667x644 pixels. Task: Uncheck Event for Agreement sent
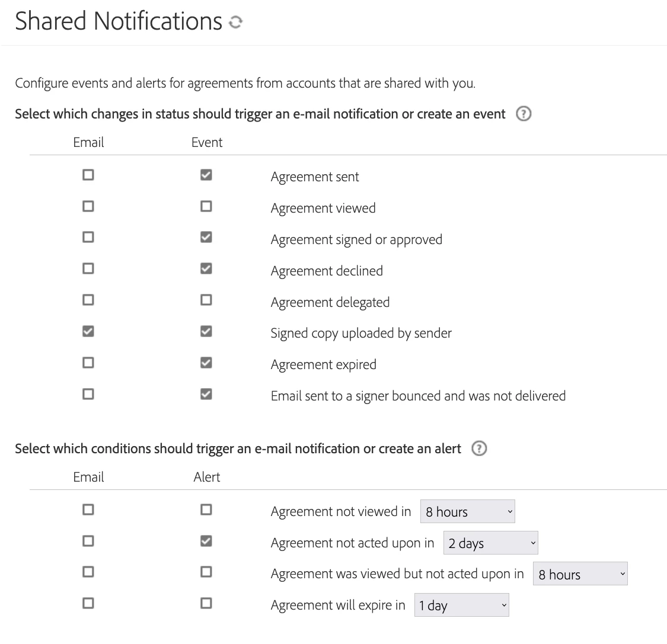click(x=206, y=175)
